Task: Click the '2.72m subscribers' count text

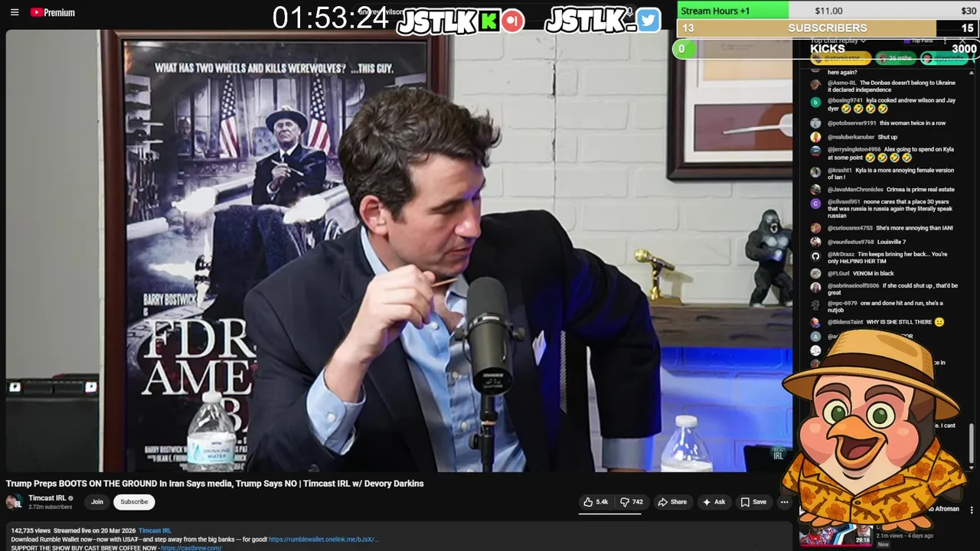Action: tap(50, 507)
